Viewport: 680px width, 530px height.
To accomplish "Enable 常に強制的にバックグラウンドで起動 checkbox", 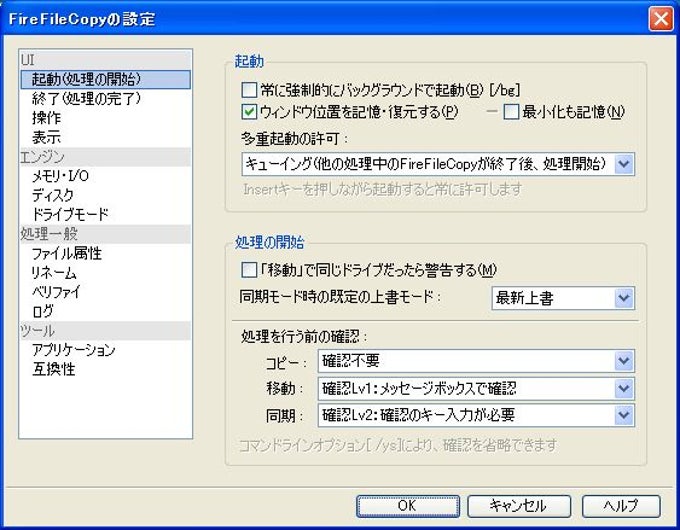I will [x=249, y=90].
